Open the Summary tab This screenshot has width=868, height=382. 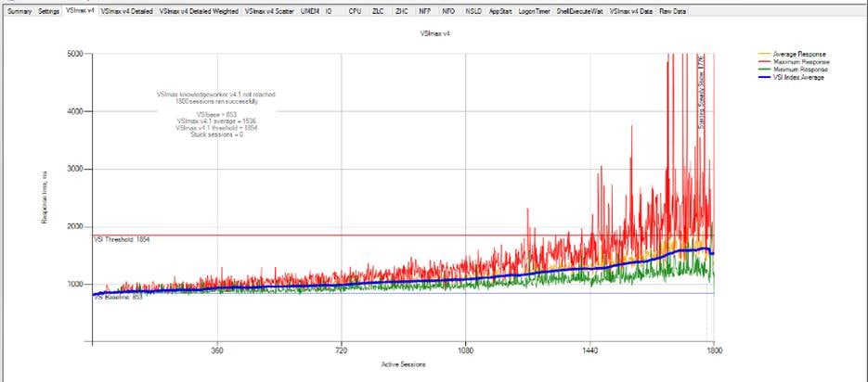[x=19, y=11]
